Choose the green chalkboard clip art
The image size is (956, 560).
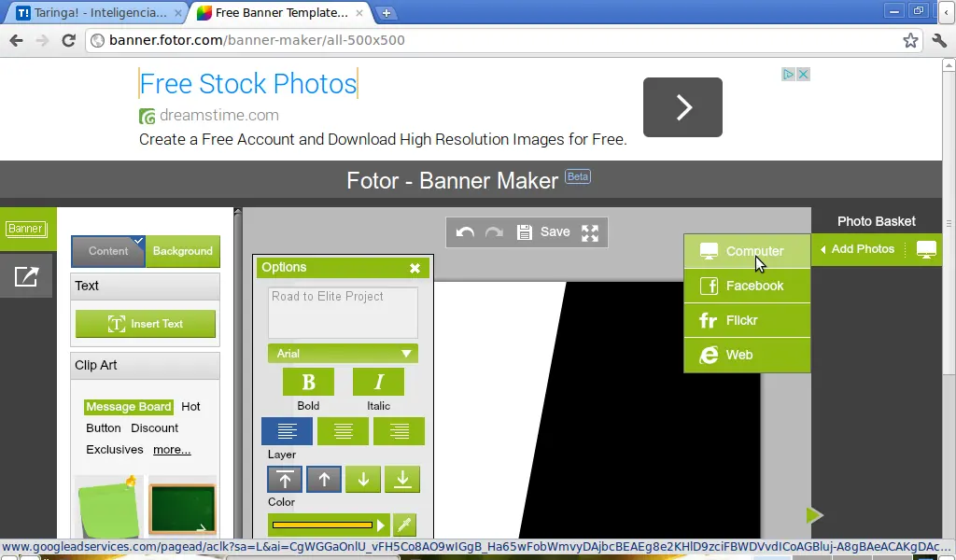click(x=182, y=507)
